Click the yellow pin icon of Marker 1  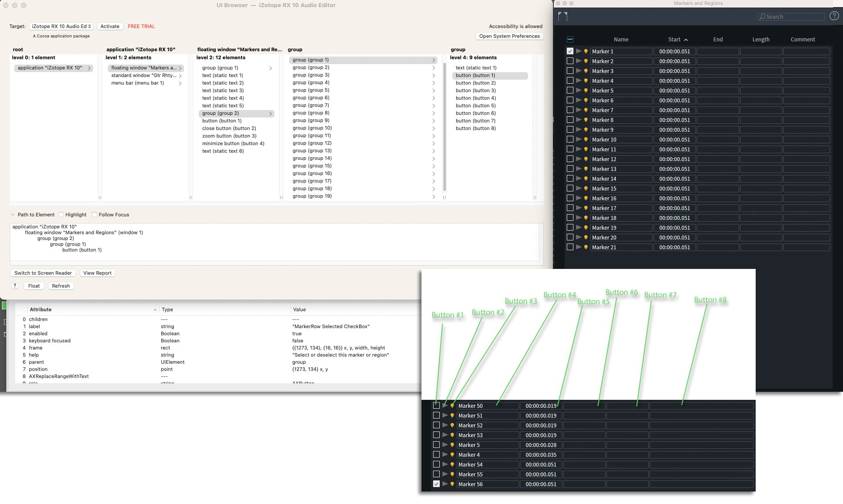pos(586,51)
